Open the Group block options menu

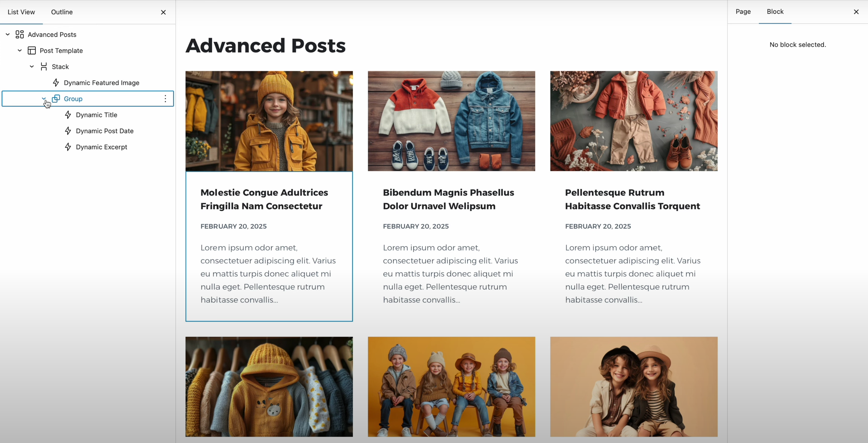tap(165, 99)
